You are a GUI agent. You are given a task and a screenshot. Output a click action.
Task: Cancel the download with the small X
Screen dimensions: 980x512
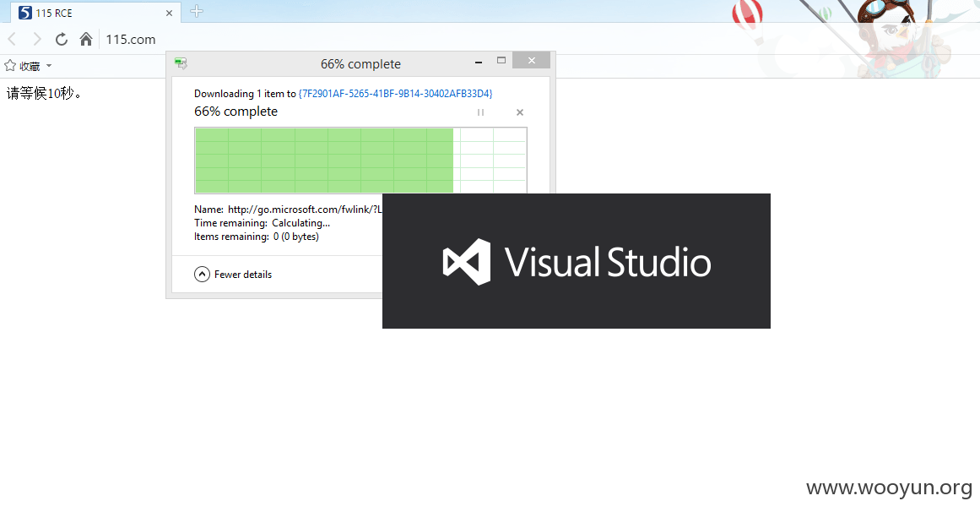(x=519, y=112)
